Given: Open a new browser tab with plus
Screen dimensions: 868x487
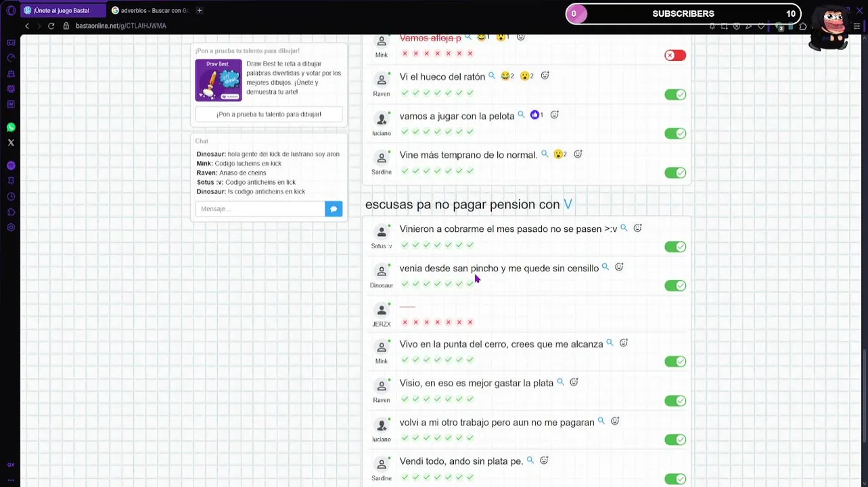Looking at the screenshot, I should 200,11.
